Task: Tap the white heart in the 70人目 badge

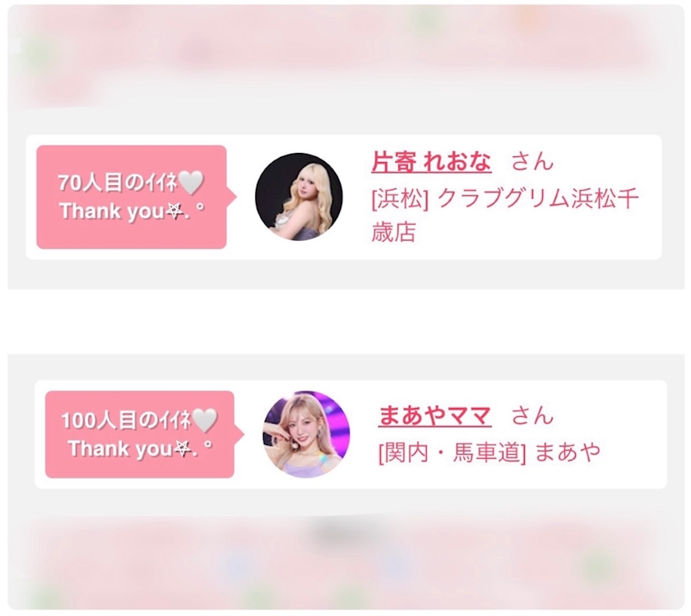Action: [191, 183]
